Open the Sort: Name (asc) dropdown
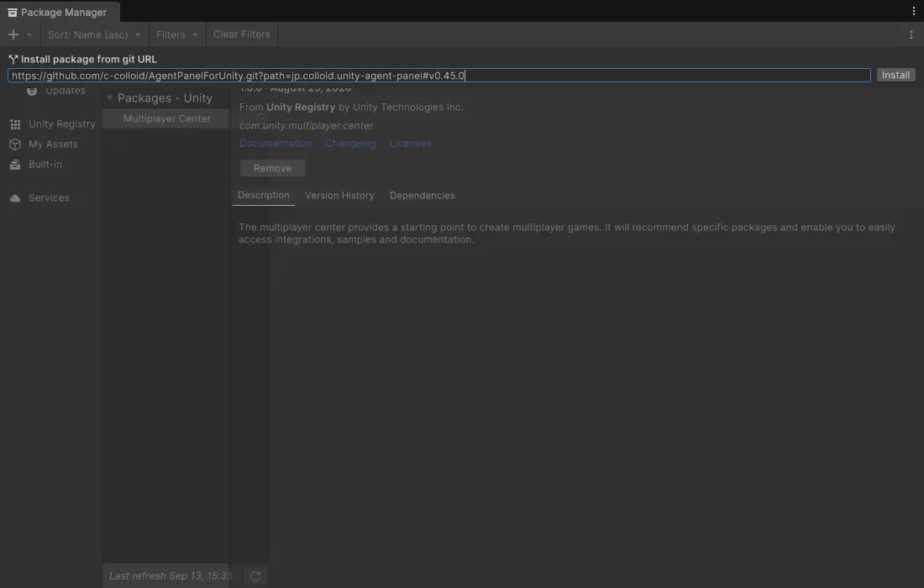The height and width of the screenshot is (588, 924). click(94, 34)
